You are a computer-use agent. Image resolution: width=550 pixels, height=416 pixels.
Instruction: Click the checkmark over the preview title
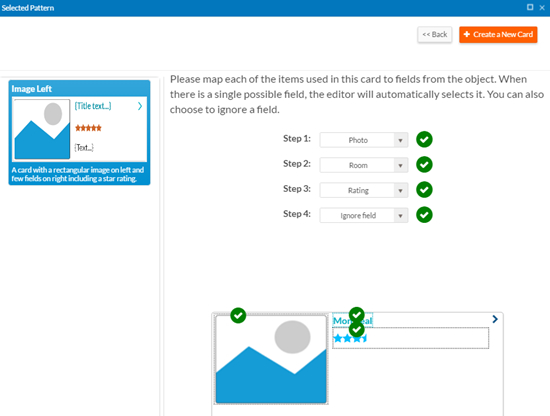click(x=357, y=315)
